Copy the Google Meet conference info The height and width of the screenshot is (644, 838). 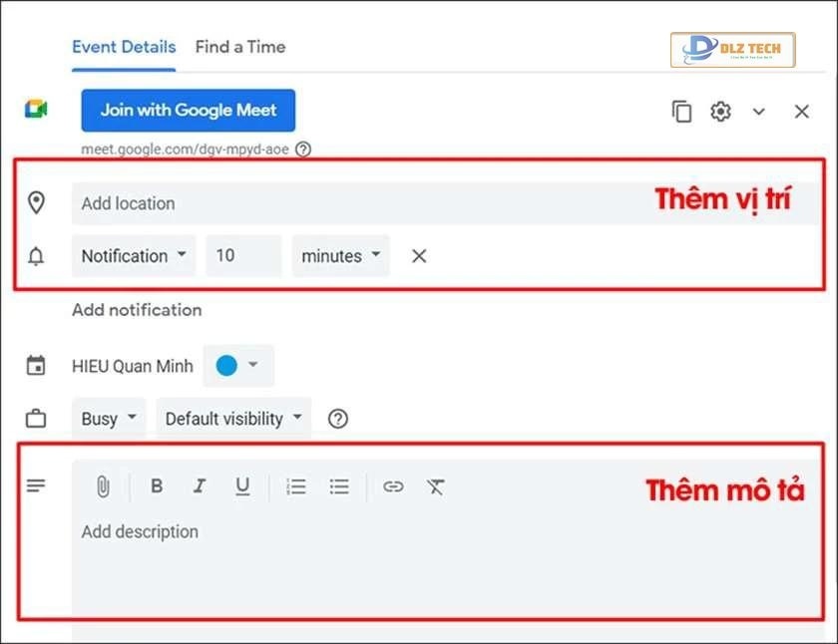(x=681, y=112)
